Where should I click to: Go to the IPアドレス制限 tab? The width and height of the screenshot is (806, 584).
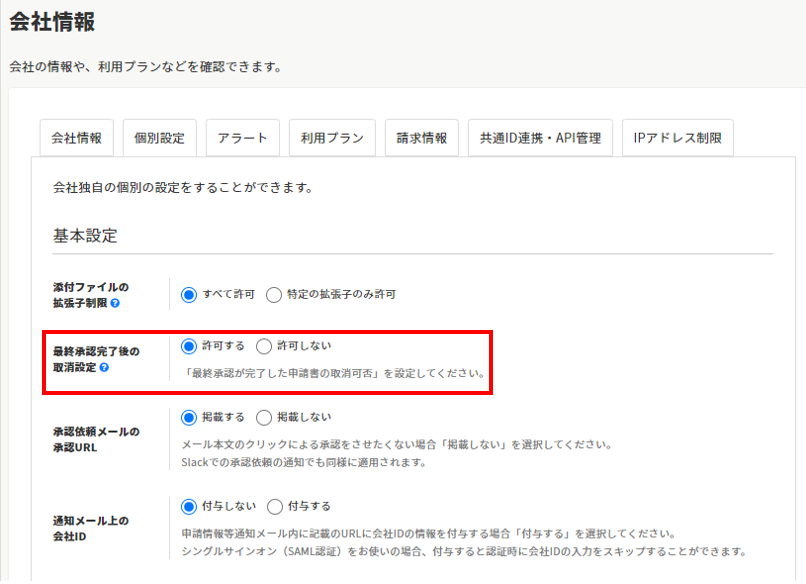(x=678, y=138)
